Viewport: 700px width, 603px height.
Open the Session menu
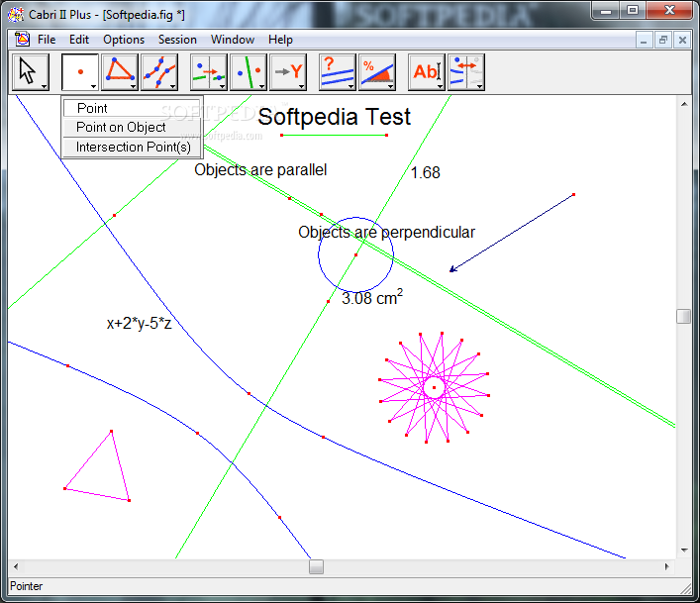pos(177,40)
